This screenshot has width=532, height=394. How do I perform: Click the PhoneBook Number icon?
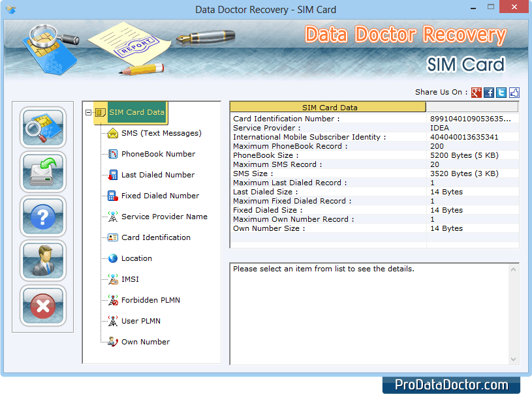coord(113,154)
